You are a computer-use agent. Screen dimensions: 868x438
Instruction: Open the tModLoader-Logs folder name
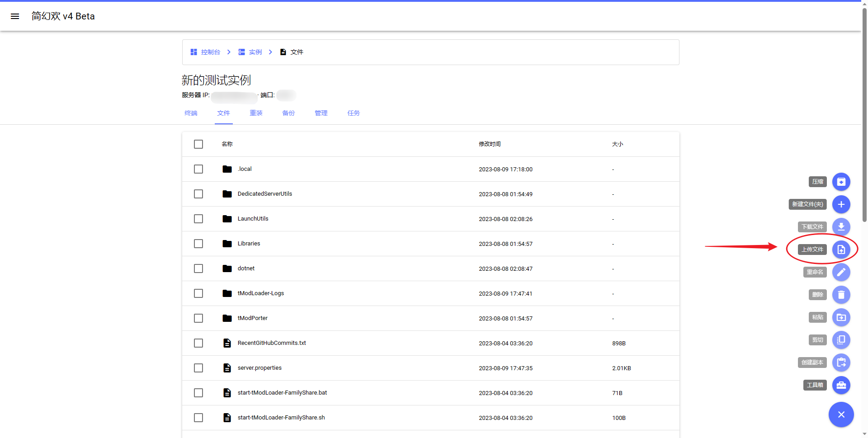(x=261, y=293)
